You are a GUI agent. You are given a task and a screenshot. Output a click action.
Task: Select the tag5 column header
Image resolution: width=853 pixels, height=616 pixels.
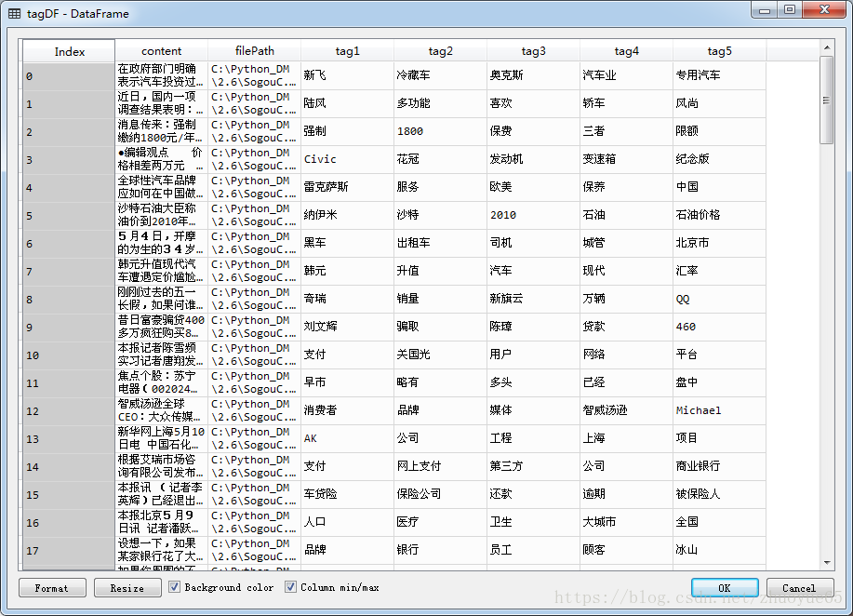pyautogui.click(x=720, y=51)
